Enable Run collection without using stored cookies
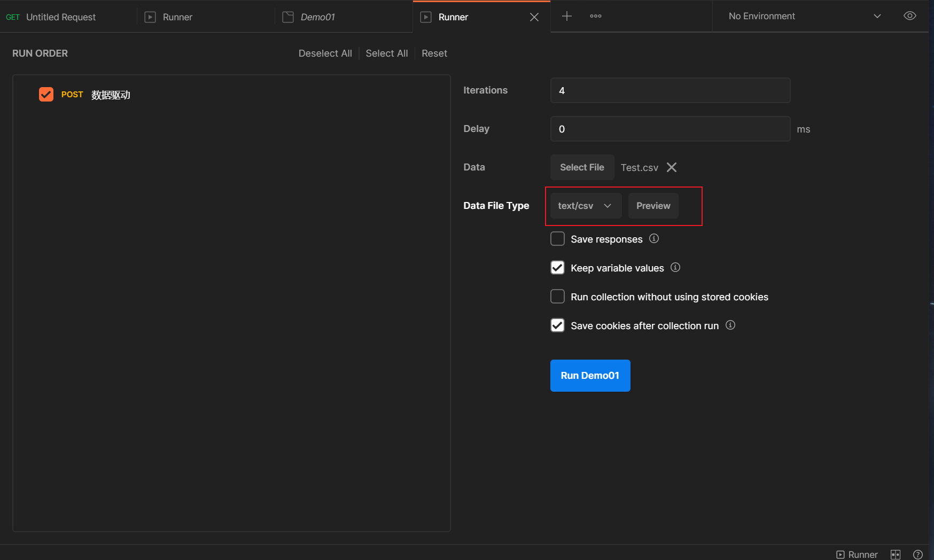This screenshot has height=560, width=934. 557,297
